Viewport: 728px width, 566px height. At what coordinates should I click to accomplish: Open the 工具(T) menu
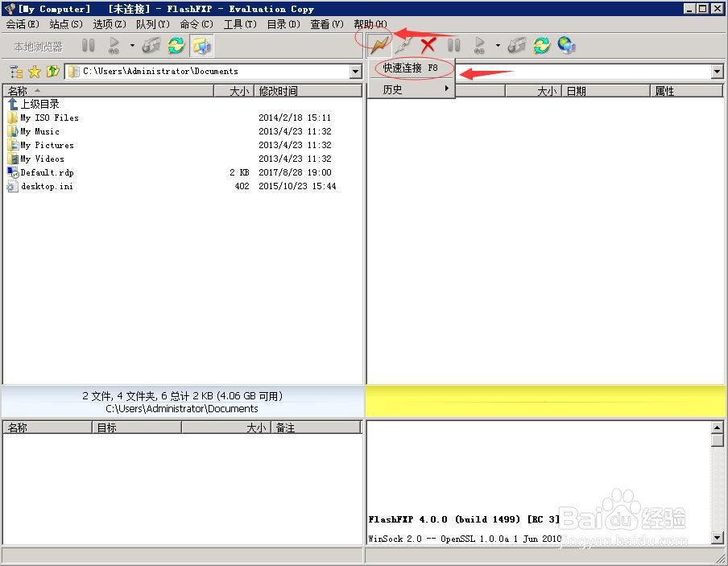240,24
